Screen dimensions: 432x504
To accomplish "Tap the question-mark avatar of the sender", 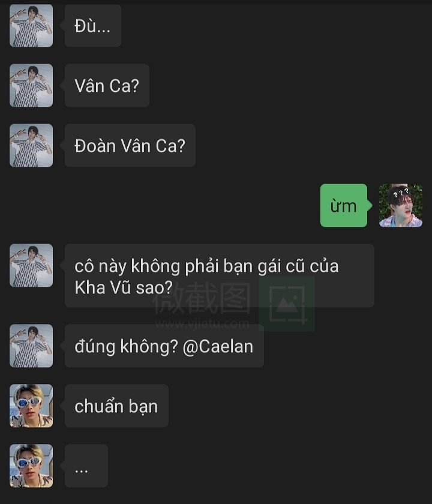I will (401, 205).
